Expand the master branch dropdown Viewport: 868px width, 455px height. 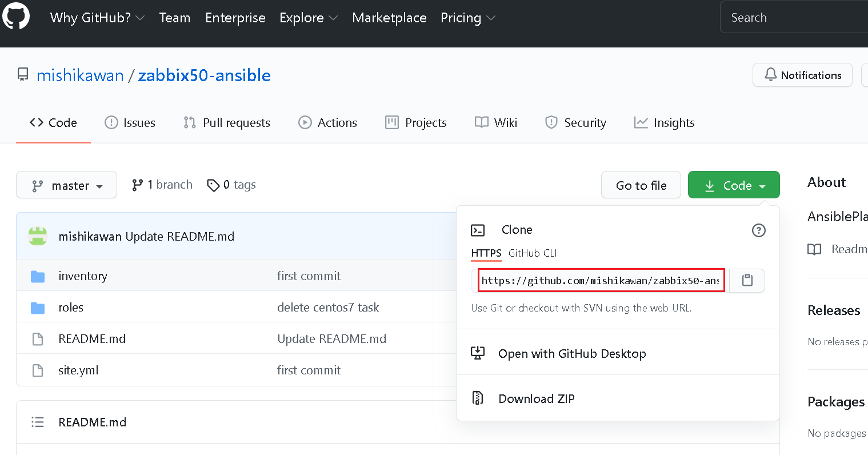click(x=66, y=185)
